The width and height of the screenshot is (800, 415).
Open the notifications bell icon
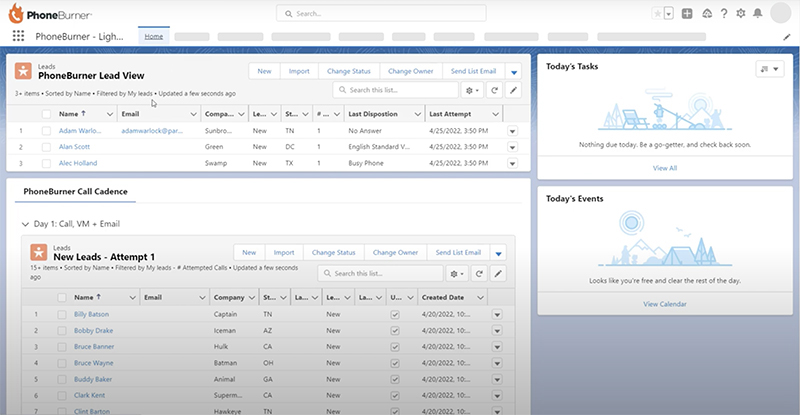[x=758, y=14]
